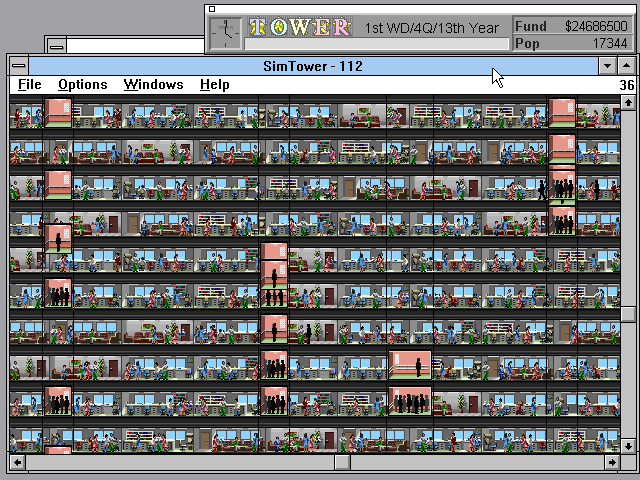The image size is (640, 480).
Task: Maximize the SimTower window with the up arrow
Action: 626,66
